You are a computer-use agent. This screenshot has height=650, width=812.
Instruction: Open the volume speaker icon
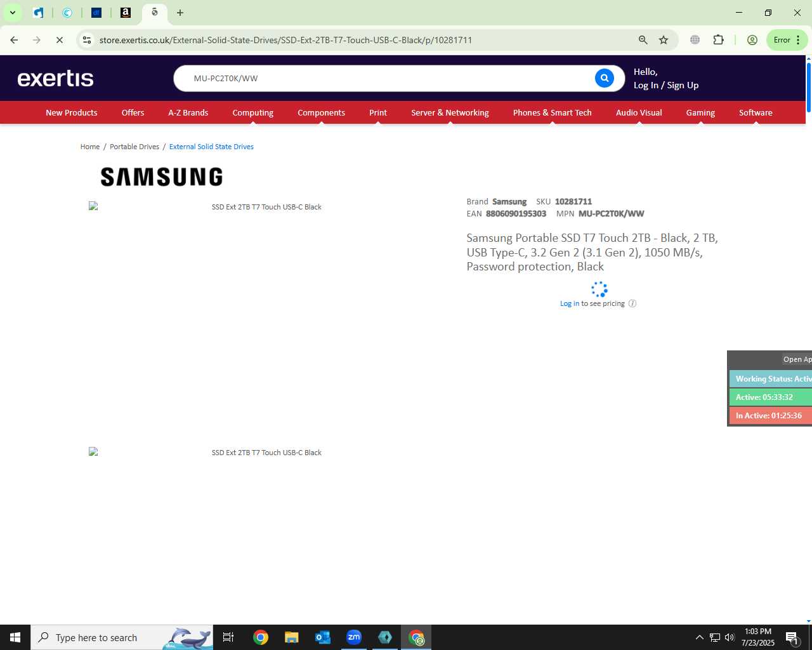[730, 637]
